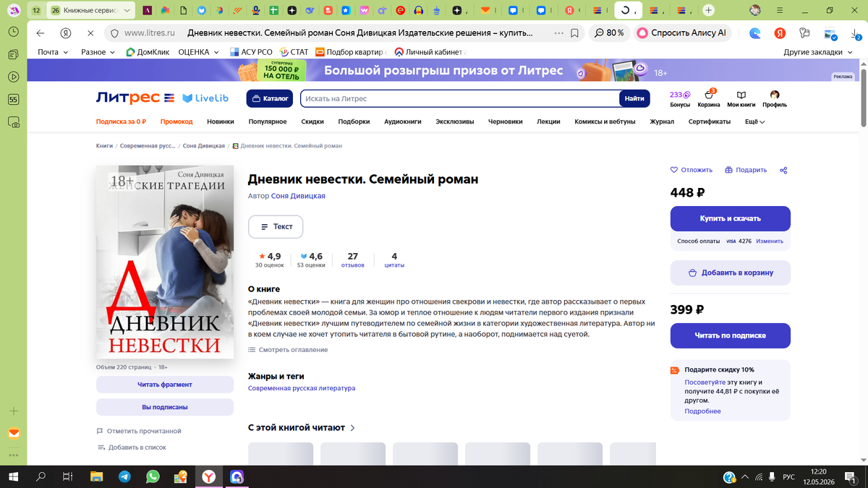Click the Купить и скачать button

coord(730,218)
